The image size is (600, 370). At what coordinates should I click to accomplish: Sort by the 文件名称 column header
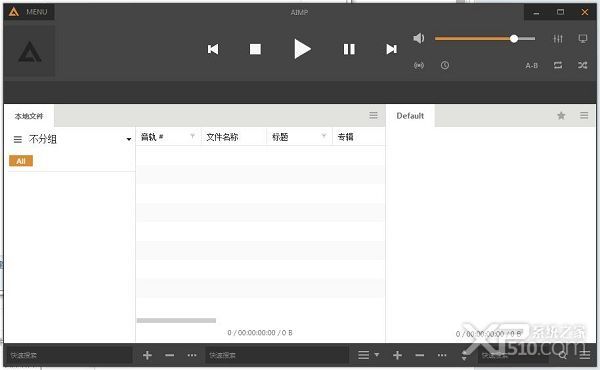(222, 137)
